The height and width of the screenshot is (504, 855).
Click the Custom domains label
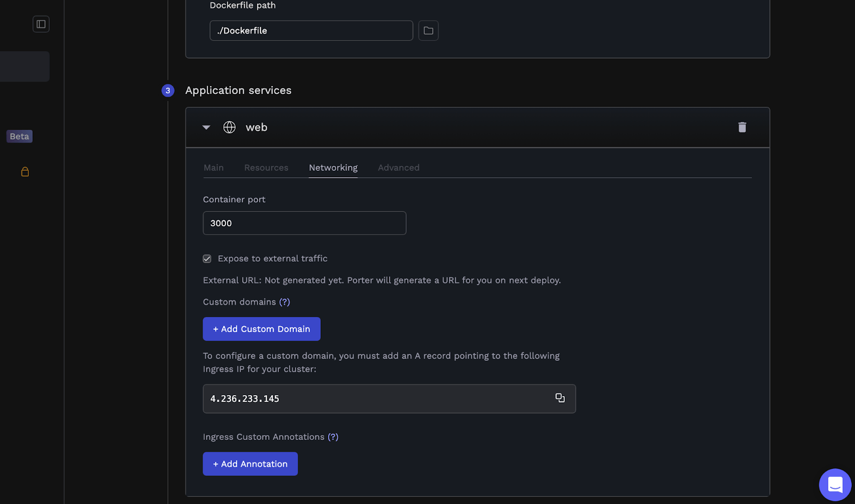tap(239, 302)
